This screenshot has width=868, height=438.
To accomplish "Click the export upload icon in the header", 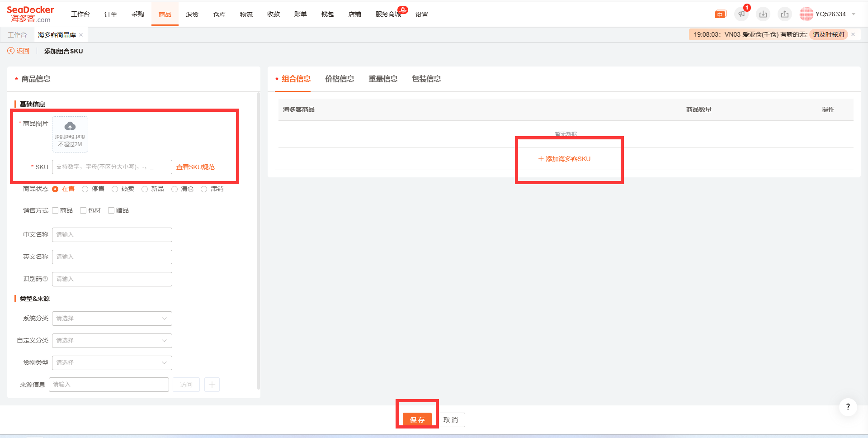I will click(785, 14).
